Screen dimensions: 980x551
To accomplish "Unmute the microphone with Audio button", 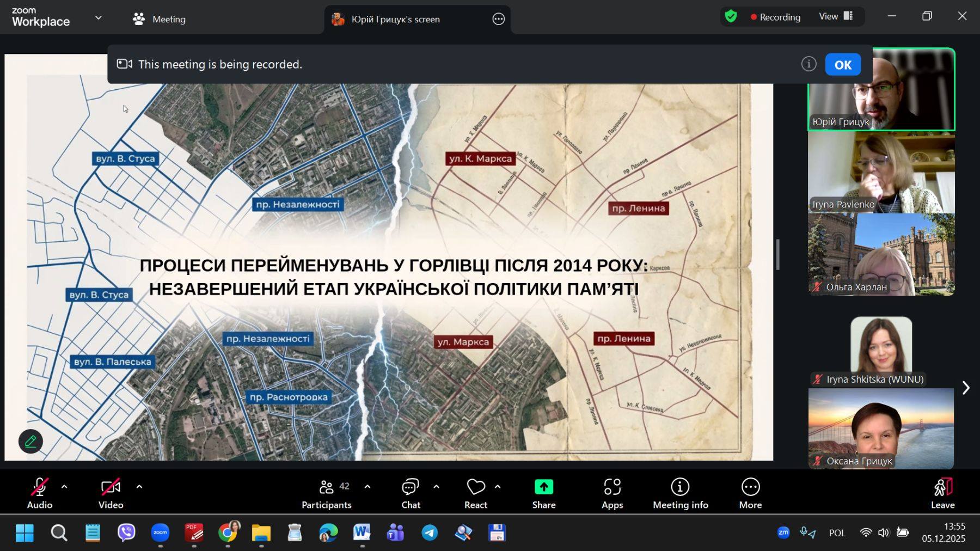I will pos(40,493).
